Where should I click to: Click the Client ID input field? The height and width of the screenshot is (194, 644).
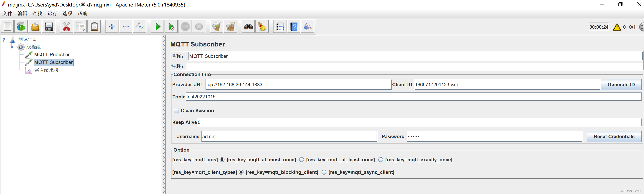click(507, 84)
